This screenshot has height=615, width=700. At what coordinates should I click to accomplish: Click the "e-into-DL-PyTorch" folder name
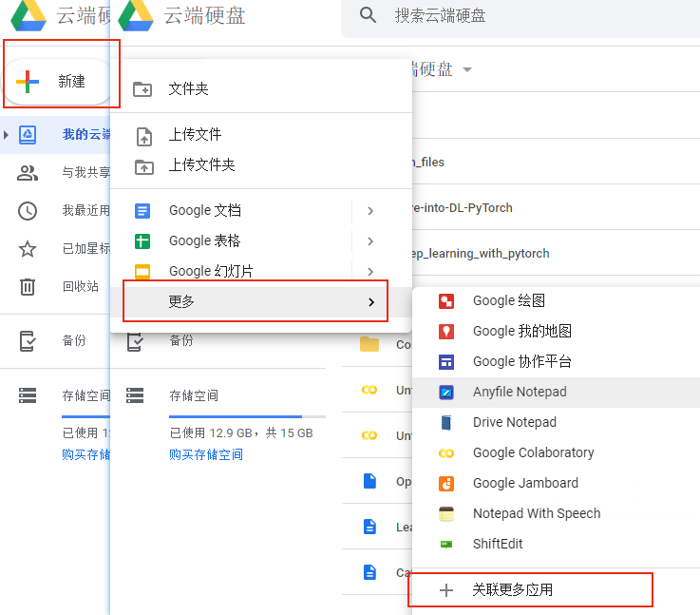click(x=463, y=207)
